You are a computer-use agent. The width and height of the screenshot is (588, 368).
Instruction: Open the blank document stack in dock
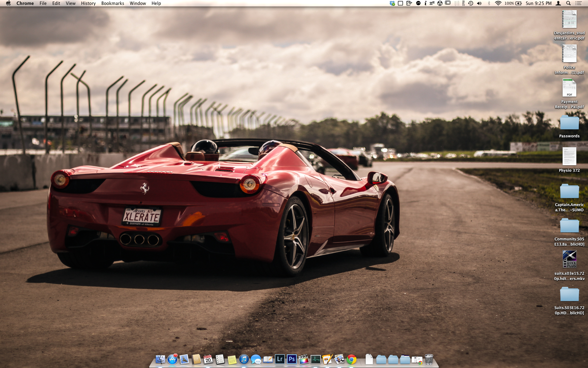(369, 359)
